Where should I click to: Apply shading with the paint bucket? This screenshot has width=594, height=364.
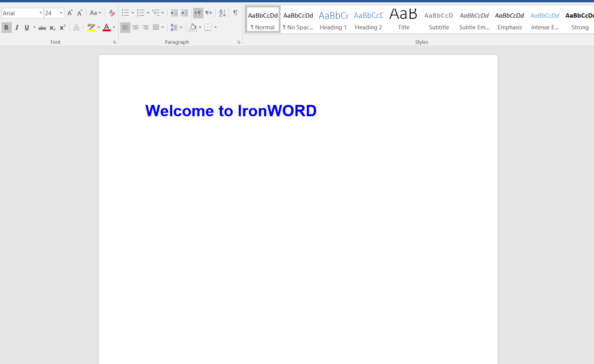click(193, 27)
